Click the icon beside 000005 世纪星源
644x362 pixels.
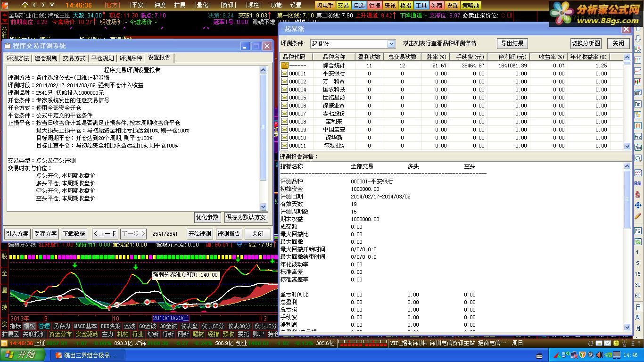pos(285,98)
